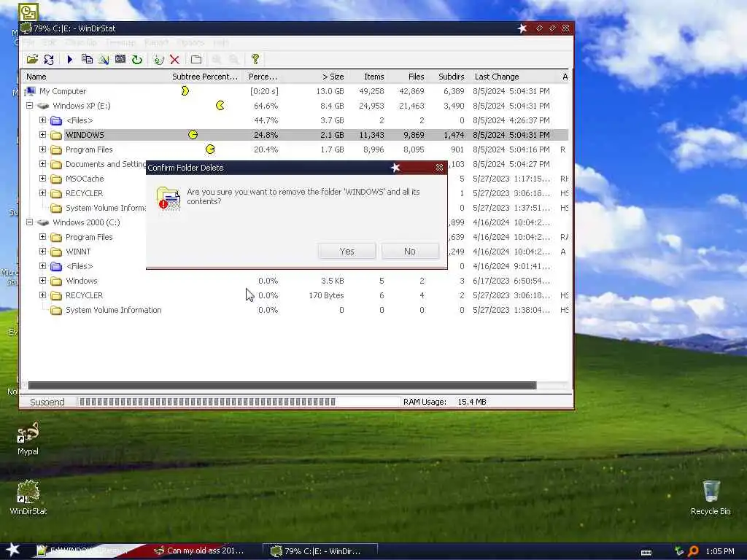Click No to cancel folder delete
The width and height of the screenshot is (747, 560).
click(410, 251)
